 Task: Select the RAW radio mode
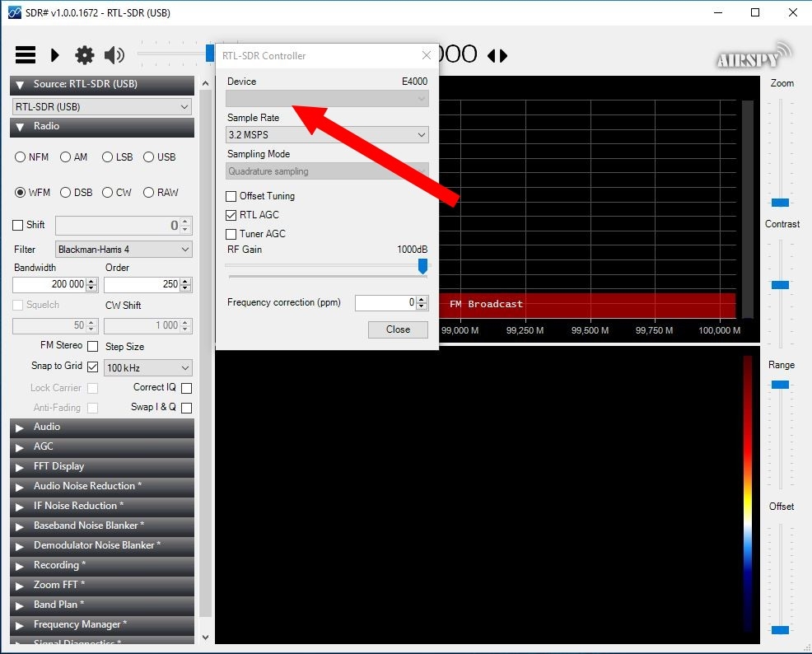[x=148, y=193]
